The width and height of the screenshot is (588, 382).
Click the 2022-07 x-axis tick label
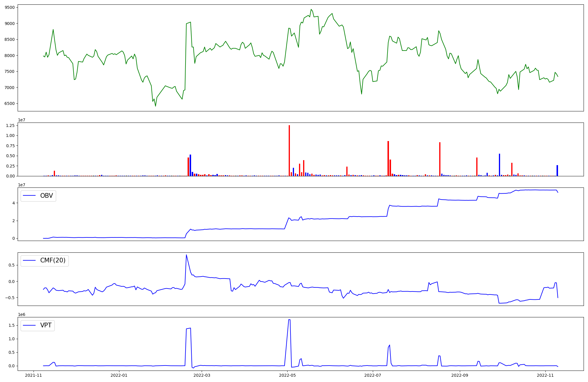point(373,375)
